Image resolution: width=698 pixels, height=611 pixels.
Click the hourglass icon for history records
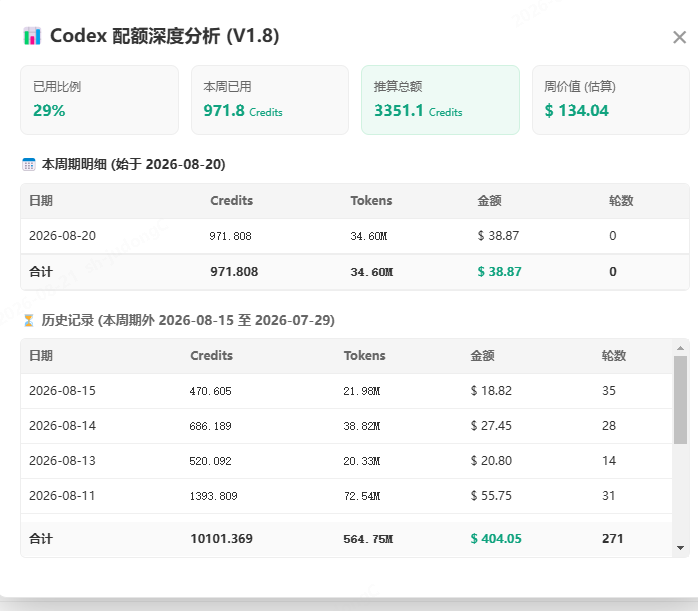pos(28,320)
